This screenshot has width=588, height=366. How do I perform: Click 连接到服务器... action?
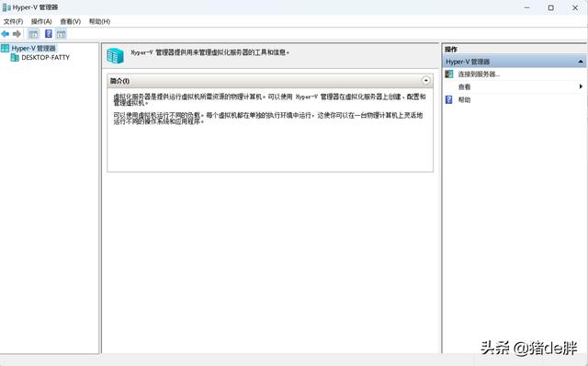[x=479, y=74]
